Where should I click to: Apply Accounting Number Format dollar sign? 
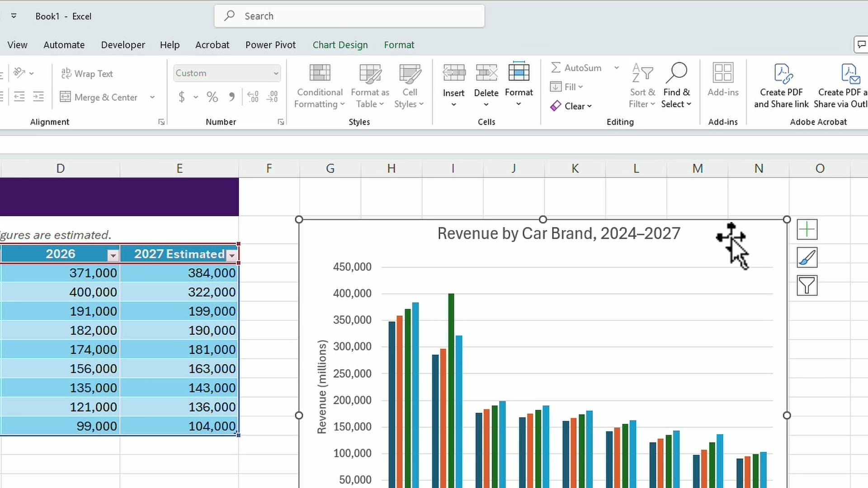point(182,97)
